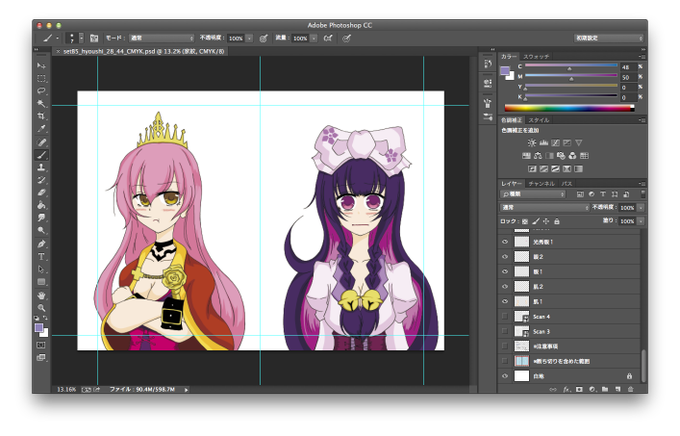
Task: Click the delete layer trash icon
Action: [x=631, y=389]
